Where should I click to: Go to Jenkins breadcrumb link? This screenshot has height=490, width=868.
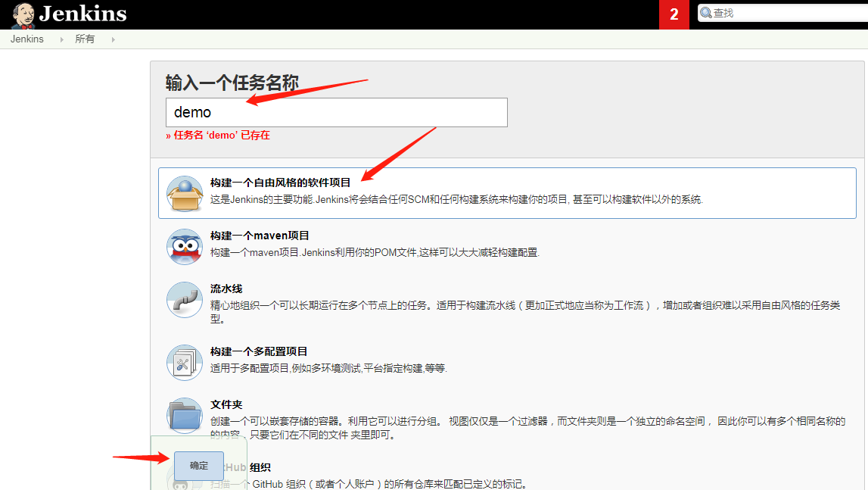[x=26, y=39]
